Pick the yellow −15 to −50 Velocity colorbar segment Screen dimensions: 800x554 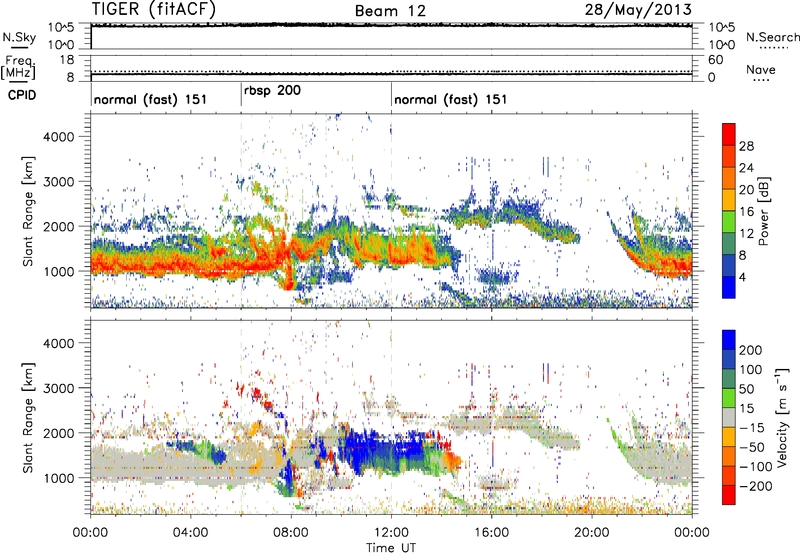pos(729,437)
